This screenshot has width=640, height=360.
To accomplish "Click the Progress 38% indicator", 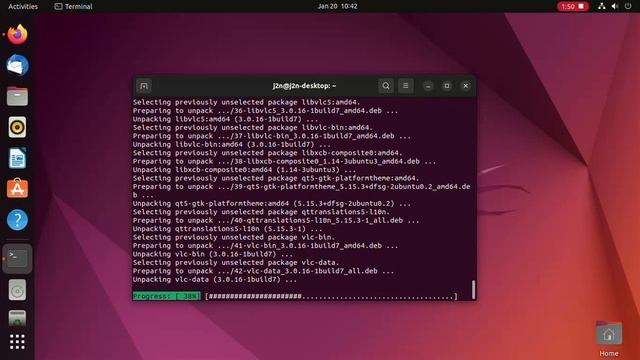I will [167, 296].
